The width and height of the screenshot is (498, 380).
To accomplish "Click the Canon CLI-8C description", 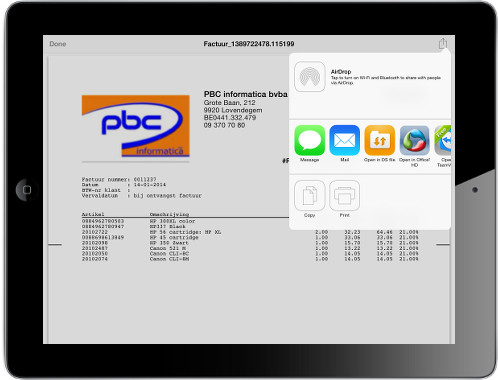I will click(x=169, y=254).
